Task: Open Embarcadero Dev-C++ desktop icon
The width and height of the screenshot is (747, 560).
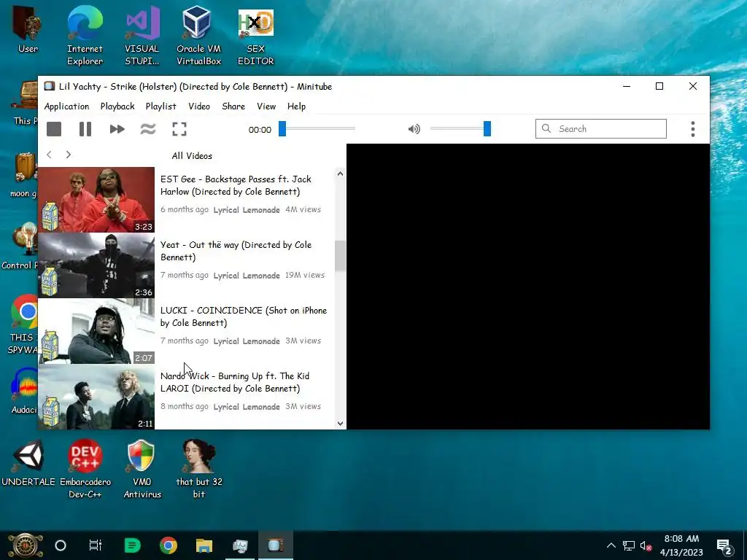Action: (x=85, y=469)
